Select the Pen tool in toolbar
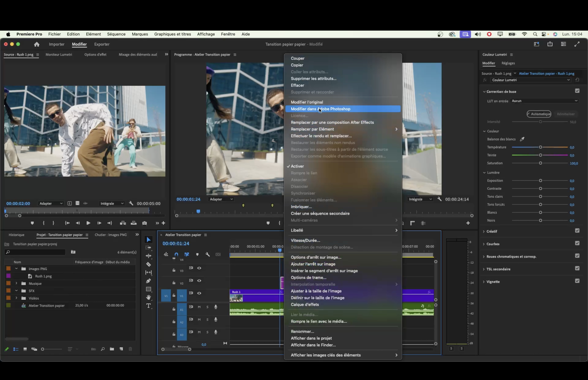This screenshot has width=588, height=380. tap(148, 281)
